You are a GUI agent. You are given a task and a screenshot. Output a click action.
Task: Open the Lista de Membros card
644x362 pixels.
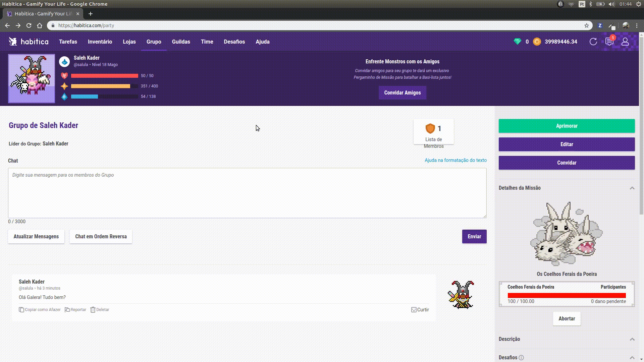click(x=434, y=132)
